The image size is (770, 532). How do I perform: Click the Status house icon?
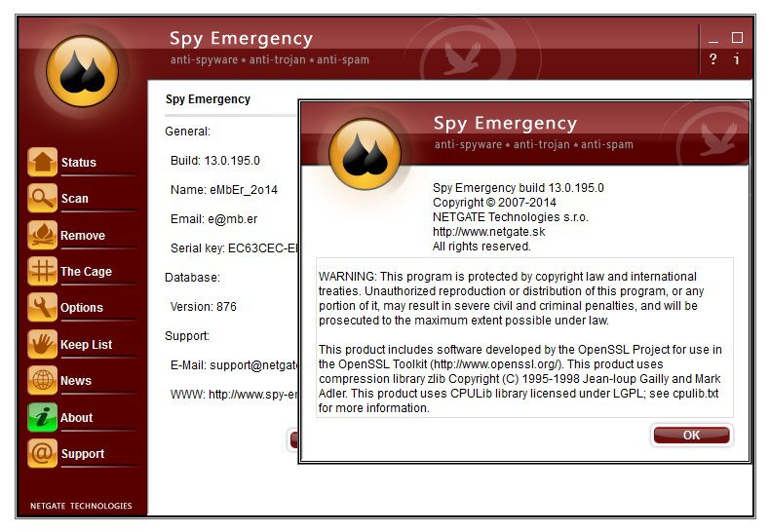[x=42, y=162]
